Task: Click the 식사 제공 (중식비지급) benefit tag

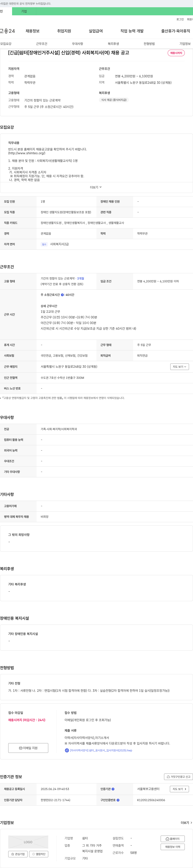Action: pos(114,100)
